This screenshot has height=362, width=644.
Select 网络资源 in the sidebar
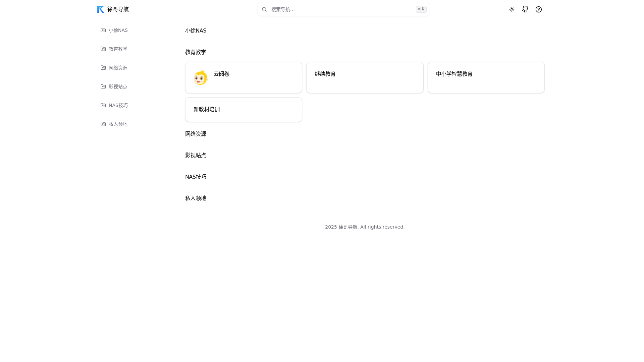118,68
